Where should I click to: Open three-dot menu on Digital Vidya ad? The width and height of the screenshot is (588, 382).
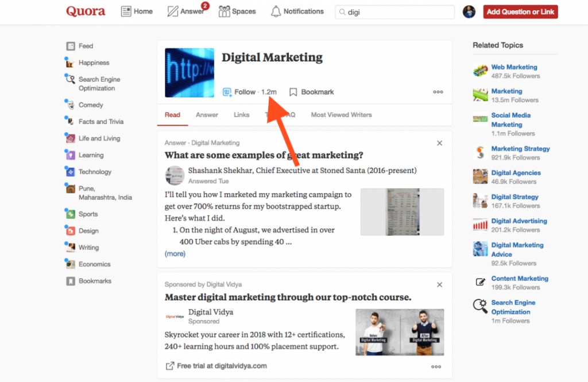(x=436, y=366)
